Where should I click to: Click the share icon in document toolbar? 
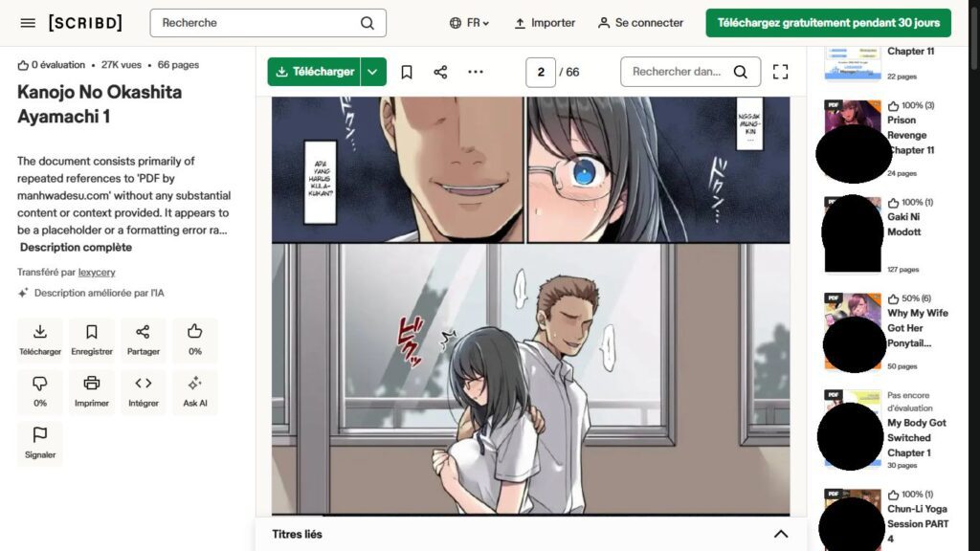click(x=440, y=72)
